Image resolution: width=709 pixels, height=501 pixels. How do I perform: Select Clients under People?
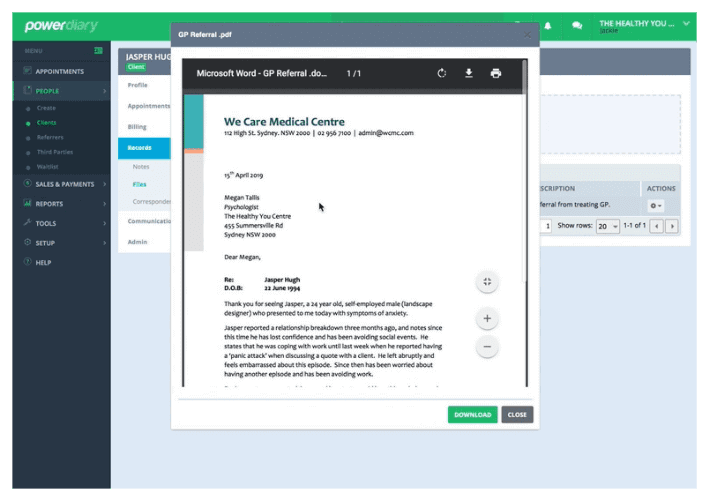click(x=46, y=123)
